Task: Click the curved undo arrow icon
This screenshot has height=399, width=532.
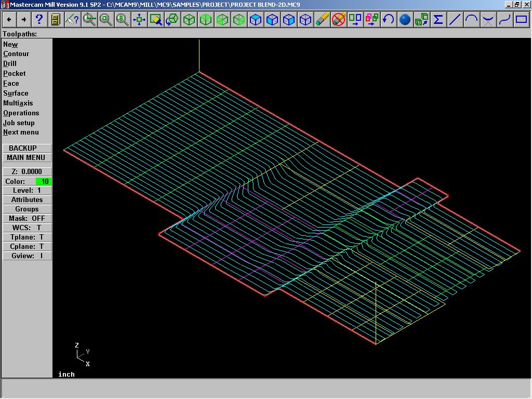Action: coord(388,20)
